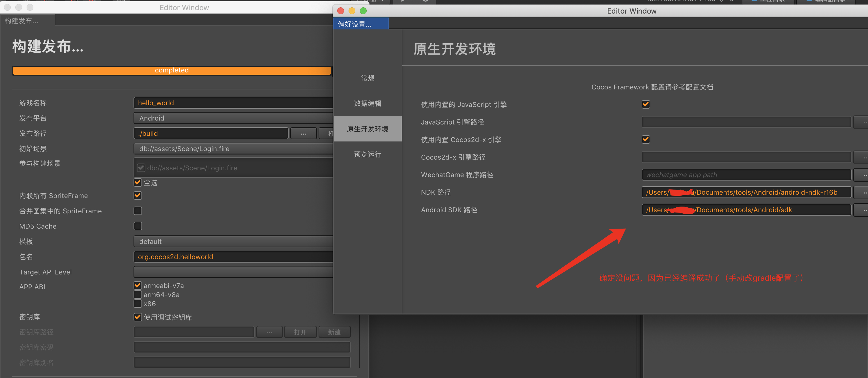Open the 模板 default template dropdown

tap(233, 242)
